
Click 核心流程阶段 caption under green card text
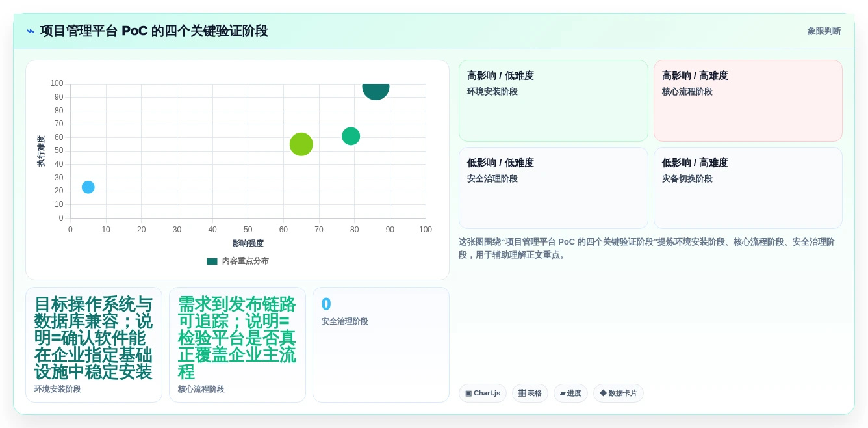pos(201,389)
